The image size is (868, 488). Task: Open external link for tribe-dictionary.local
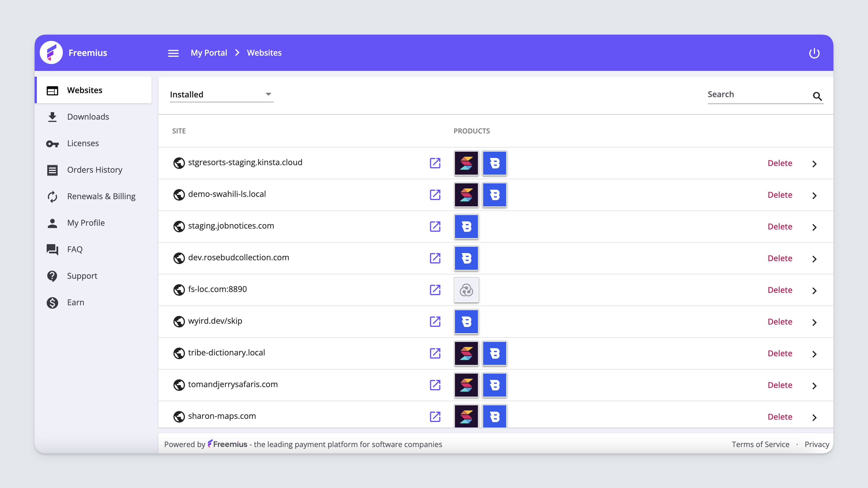pos(435,353)
